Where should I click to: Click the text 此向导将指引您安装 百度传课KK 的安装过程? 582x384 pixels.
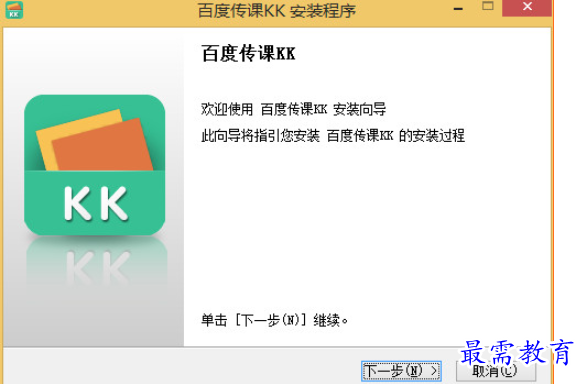[333, 136]
